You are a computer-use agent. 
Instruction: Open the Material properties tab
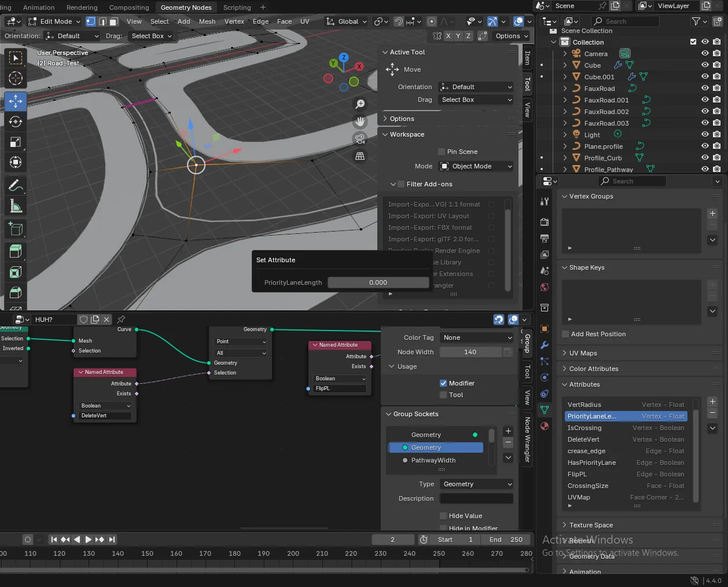pyautogui.click(x=544, y=426)
